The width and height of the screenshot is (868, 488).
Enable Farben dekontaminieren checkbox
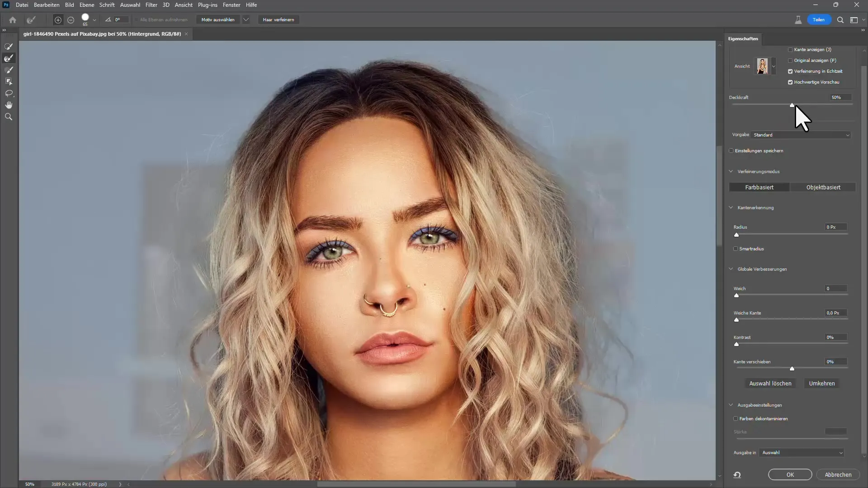click(x=736, y=419)
